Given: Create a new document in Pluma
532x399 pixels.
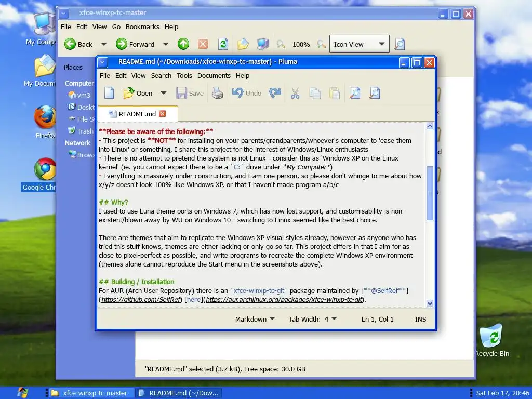Looking at the screenshot, I should [x=109, y=93].
